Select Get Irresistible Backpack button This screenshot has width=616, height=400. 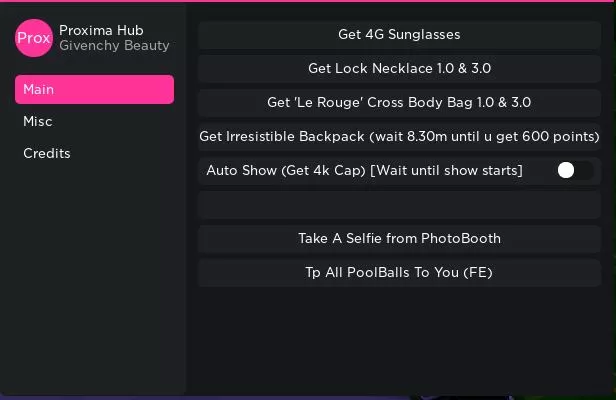click(x=399, y=137)
